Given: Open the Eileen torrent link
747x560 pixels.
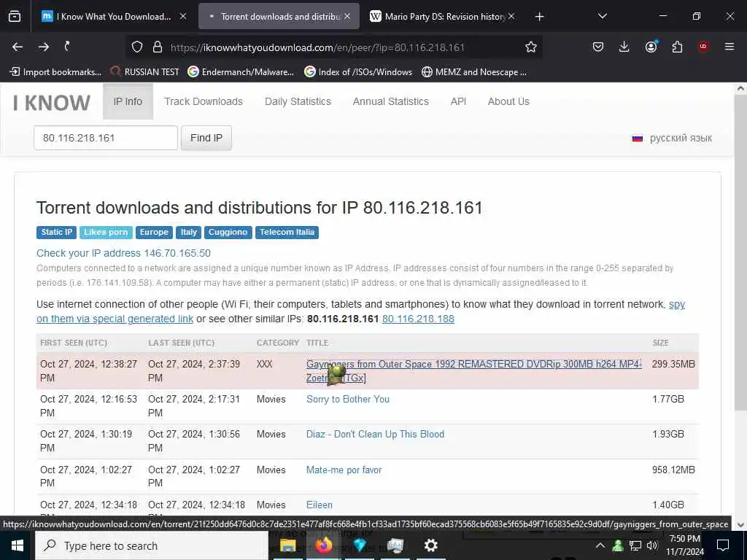Looking at the screenshot, I should [320, 505].
